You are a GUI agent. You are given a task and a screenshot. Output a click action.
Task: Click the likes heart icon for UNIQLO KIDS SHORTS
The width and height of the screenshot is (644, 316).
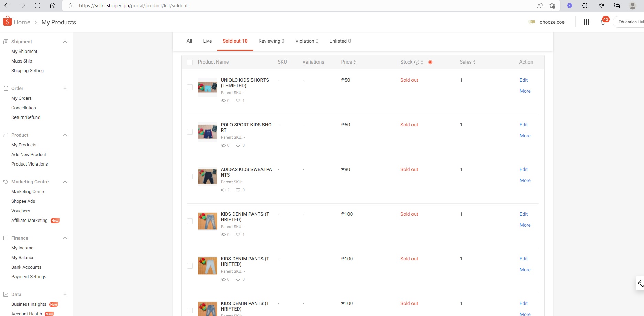(x=238, y=101)
